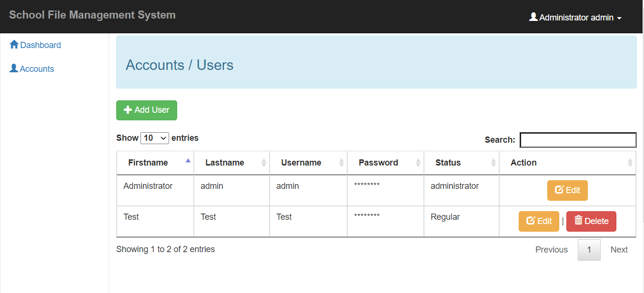Delete the Test user account
Image resolution: width=644 pixels, height=293 pixels.
tap(591, 221)
